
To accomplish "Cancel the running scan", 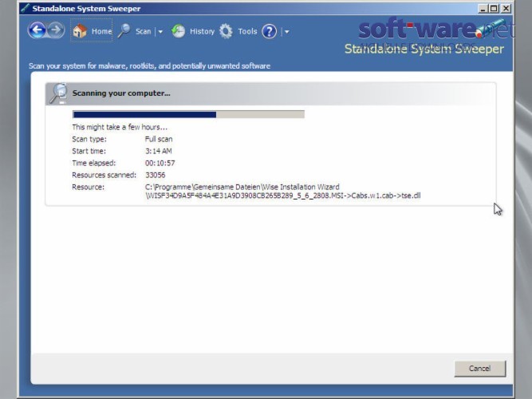I will [479, 369].
